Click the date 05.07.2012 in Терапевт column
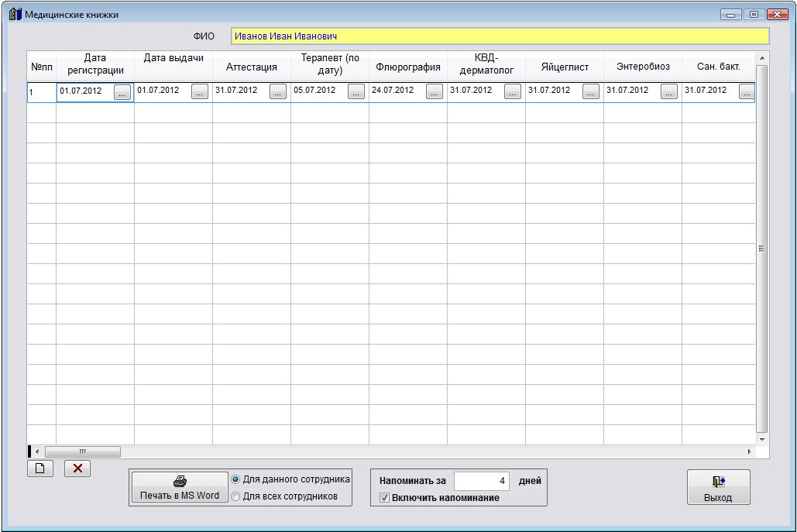The width and height of the screenshot is (797, 532). (x=314, y=90)
